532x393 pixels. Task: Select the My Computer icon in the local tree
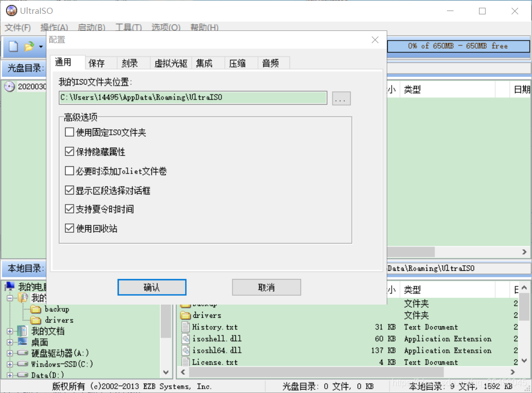[10, 287]
